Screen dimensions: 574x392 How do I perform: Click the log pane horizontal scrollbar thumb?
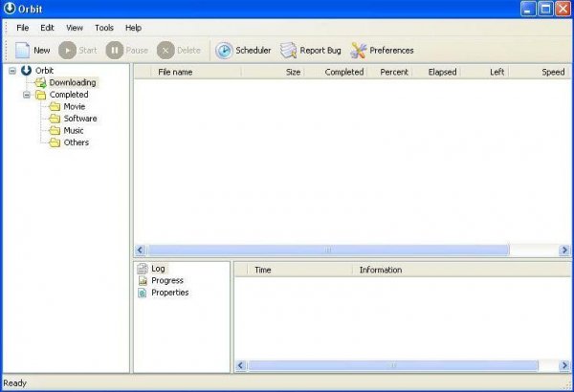(393, 365)
